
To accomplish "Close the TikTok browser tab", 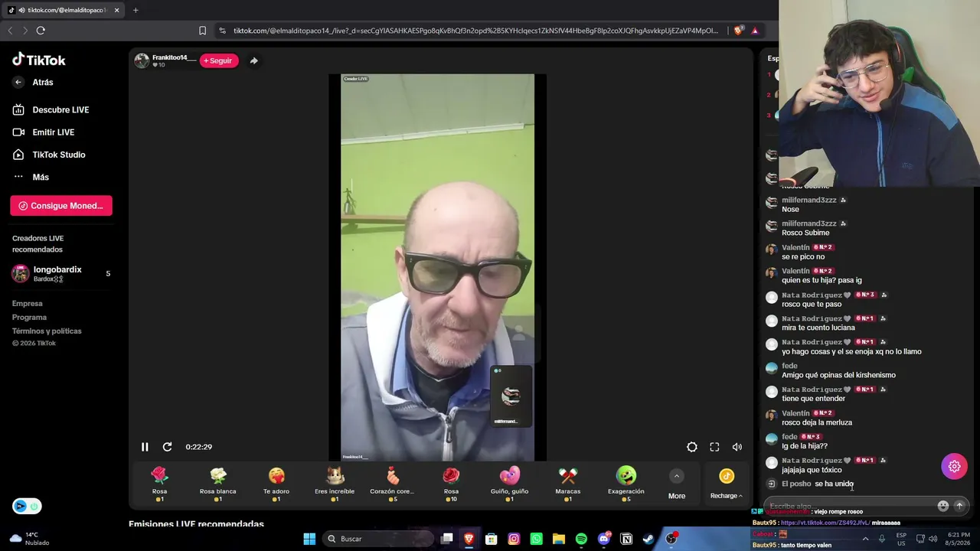I will [x=116, y=10].
